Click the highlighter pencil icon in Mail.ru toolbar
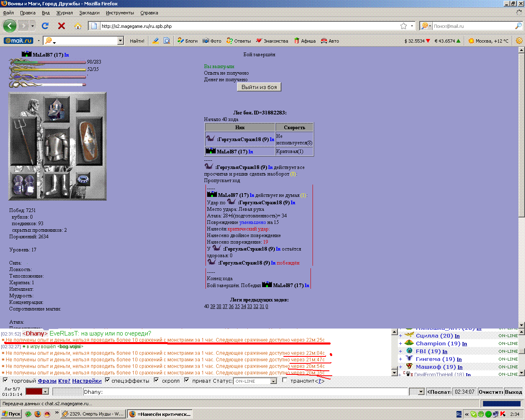 click(155, 41)
